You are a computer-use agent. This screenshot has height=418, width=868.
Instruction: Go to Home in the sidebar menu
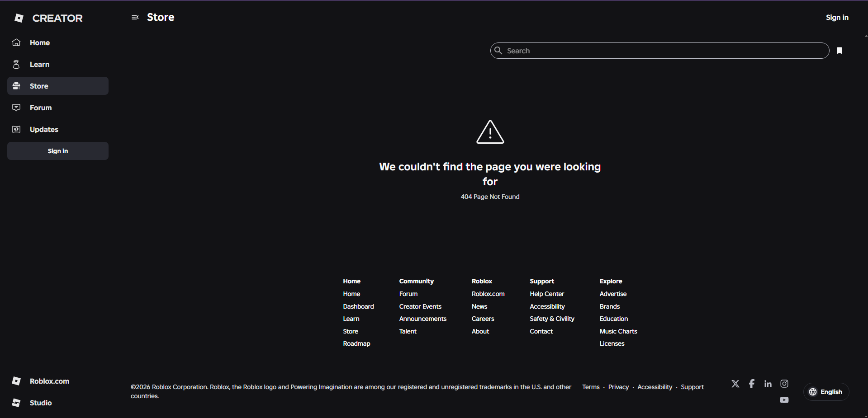[x=58, y=42]
